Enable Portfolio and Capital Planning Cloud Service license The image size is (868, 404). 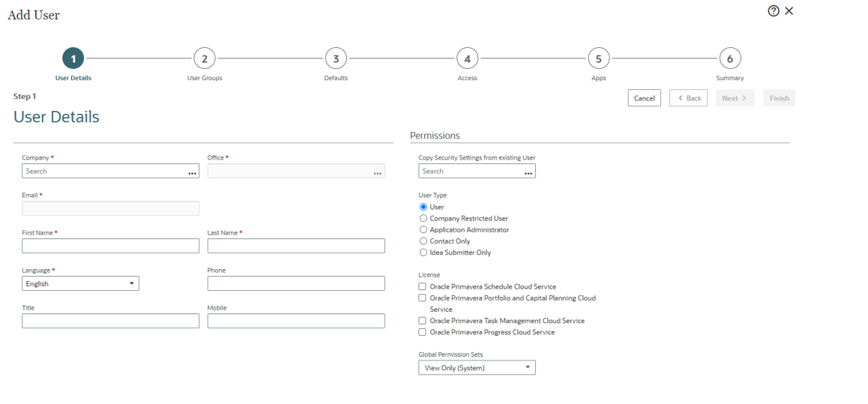(422, 298)
